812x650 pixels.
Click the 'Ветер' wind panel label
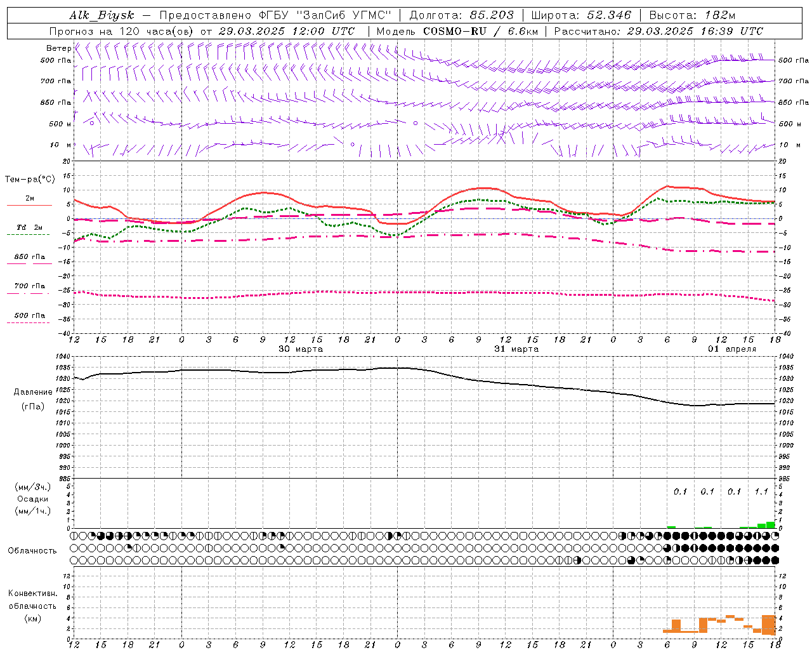pyautogui.click(x=58, y=48)
